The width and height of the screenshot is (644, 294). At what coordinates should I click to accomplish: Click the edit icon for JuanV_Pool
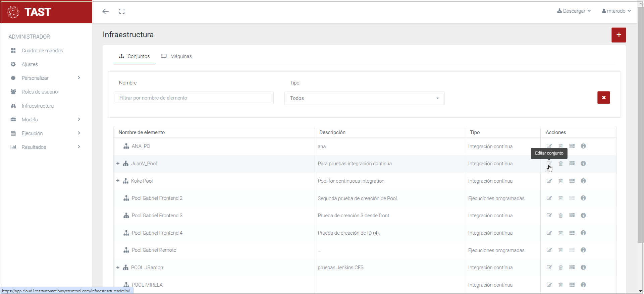[549, 164]
